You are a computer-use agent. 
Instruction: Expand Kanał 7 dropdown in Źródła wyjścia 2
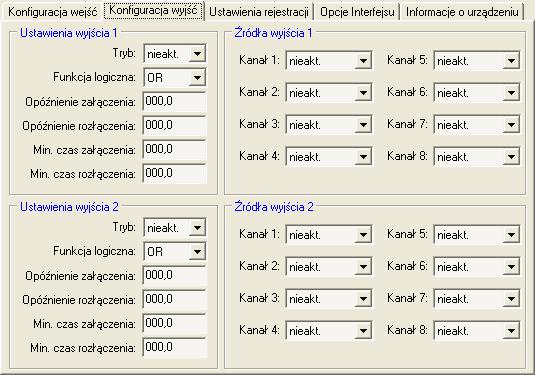click(477, 299)
